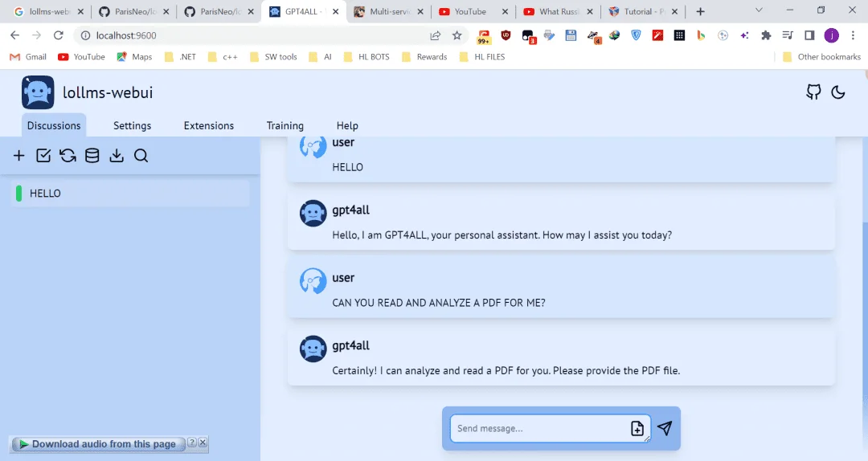Expand the Rewards bookmarks folder
The image size is (868, 461).
click(424, 56)
